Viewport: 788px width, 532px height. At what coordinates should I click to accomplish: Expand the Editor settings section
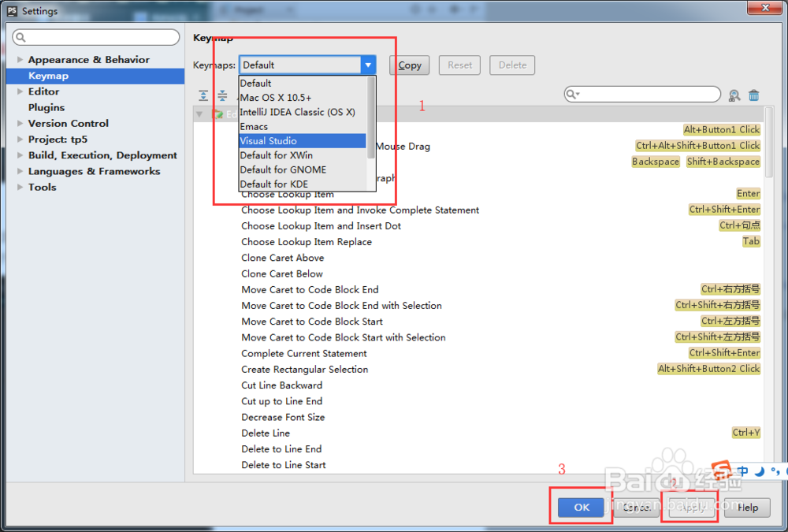click(20, 91)
